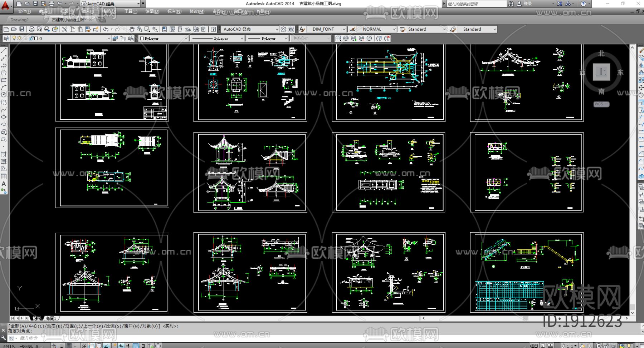This screenshot has height=348, width=644.
Task: Expand the workspace dropdown in the standard toolbar
Action: pos(277,29)
